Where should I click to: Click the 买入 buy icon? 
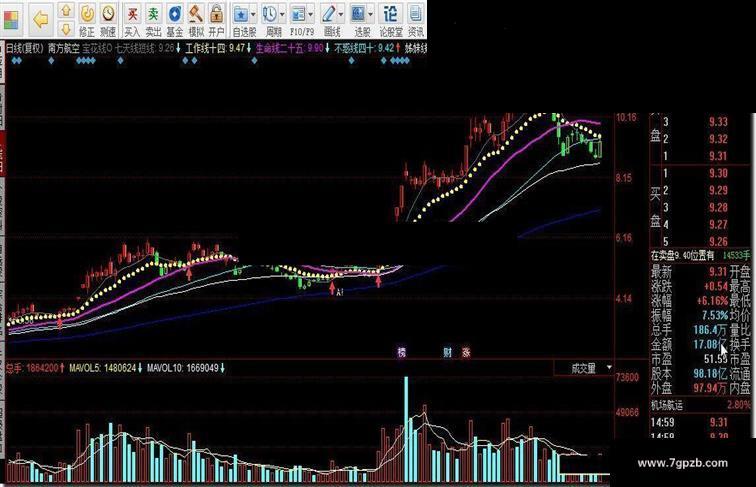tap(132, 20)
